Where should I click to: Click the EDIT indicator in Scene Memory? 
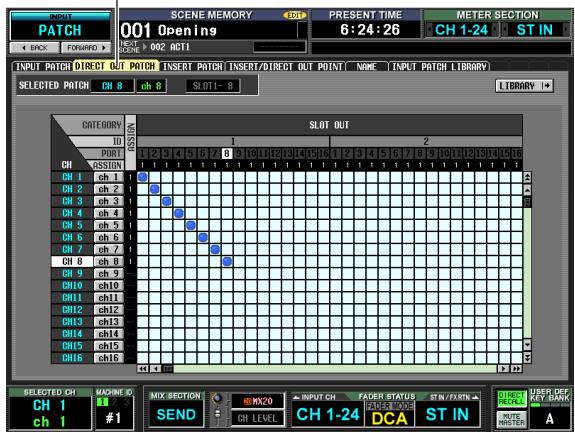(x=294, y=15)
